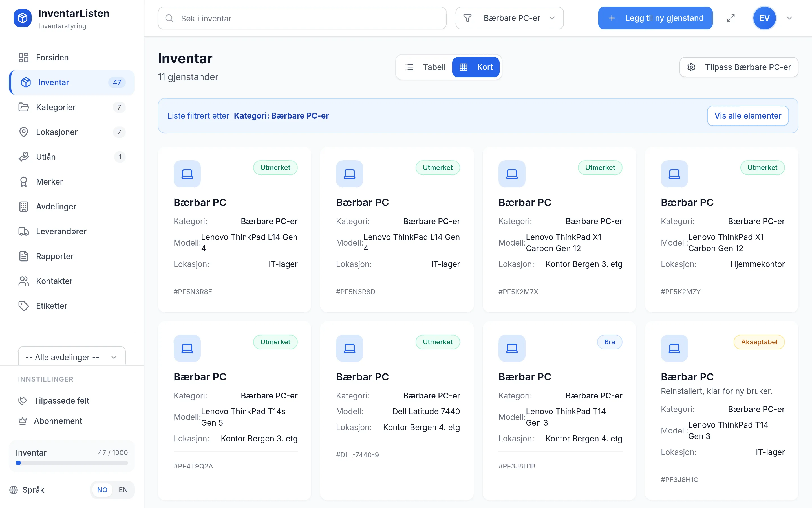Click asset tag #PF5N3R8D
Image resolution: width=812 pixels, height=508 pixels.
(356, 292)
